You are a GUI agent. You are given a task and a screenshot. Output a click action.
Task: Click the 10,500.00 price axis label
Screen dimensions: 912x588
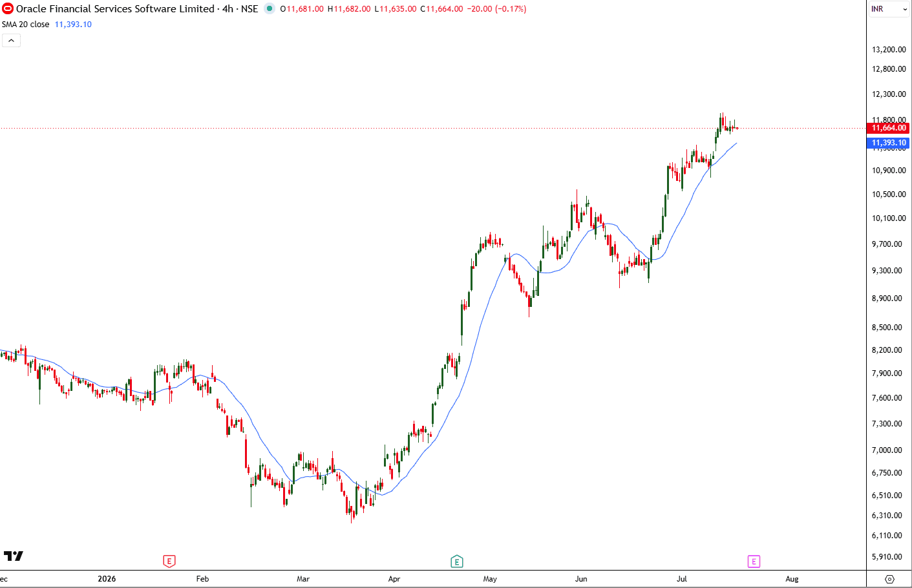[889, 194]
